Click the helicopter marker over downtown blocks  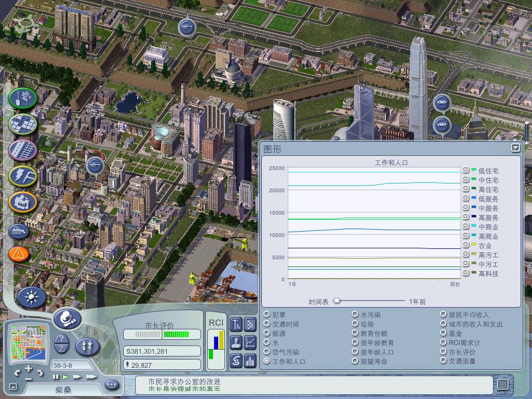pos(95,166)
